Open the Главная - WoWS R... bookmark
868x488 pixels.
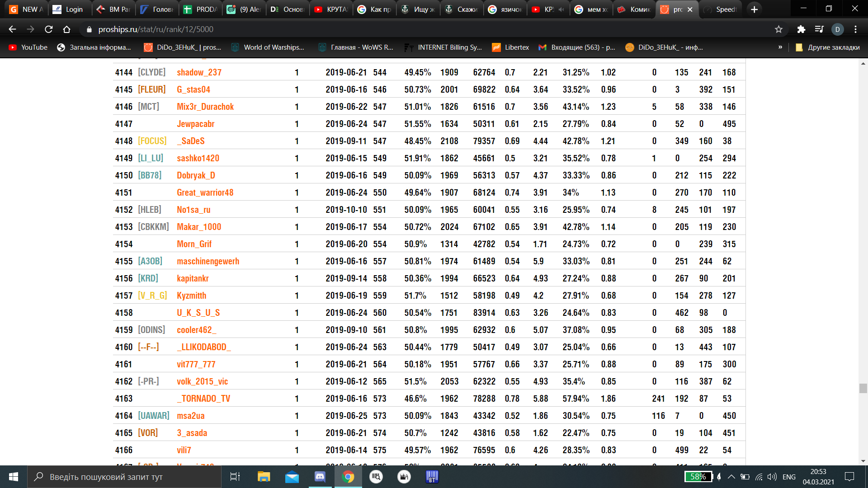(x=356, y=47)
